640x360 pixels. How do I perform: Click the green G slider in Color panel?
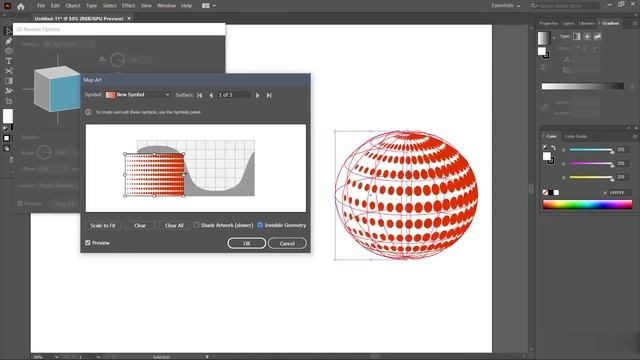[591, 163]
